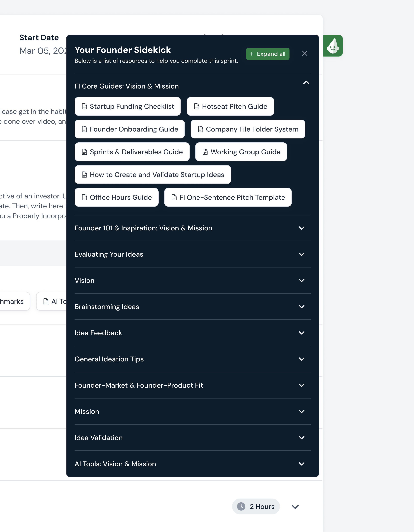Collapse FI Core Guides section chevron
414x532 pixels.
(x=306, y=83)
